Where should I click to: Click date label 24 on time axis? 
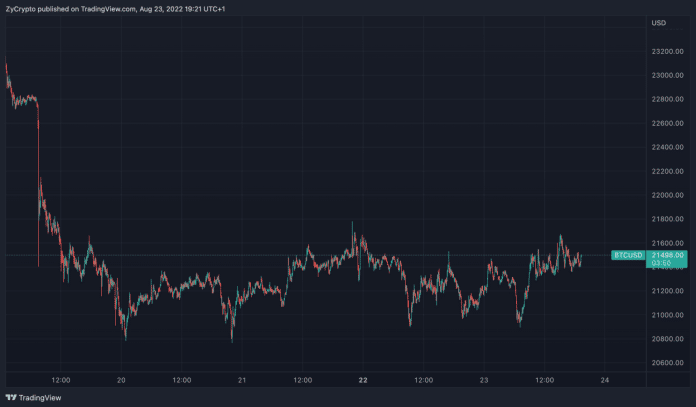tap(604, 380)
